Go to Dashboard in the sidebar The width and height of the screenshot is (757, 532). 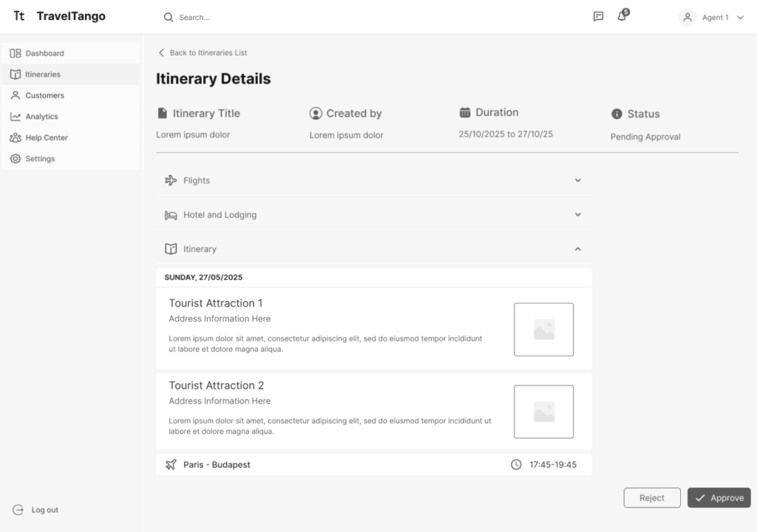pyautogui.click(x=44, y=53)
